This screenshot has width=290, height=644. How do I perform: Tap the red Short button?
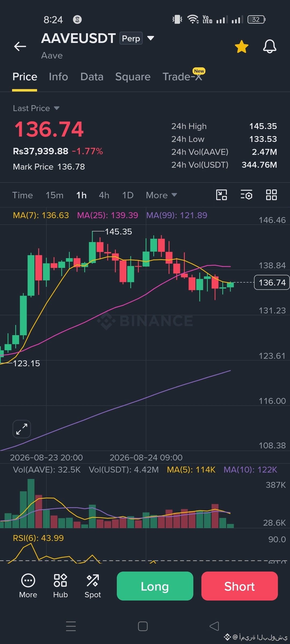tap(240, 586)
